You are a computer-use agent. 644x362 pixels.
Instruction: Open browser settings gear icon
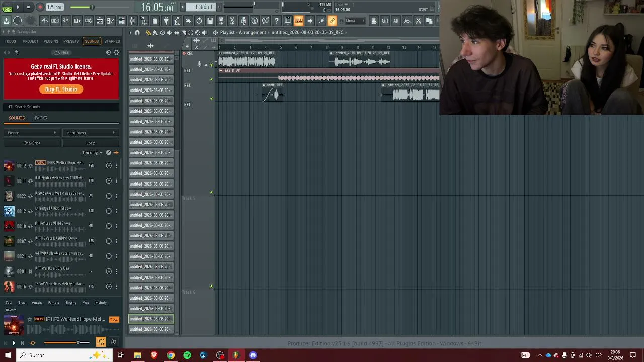coord(116,53)
